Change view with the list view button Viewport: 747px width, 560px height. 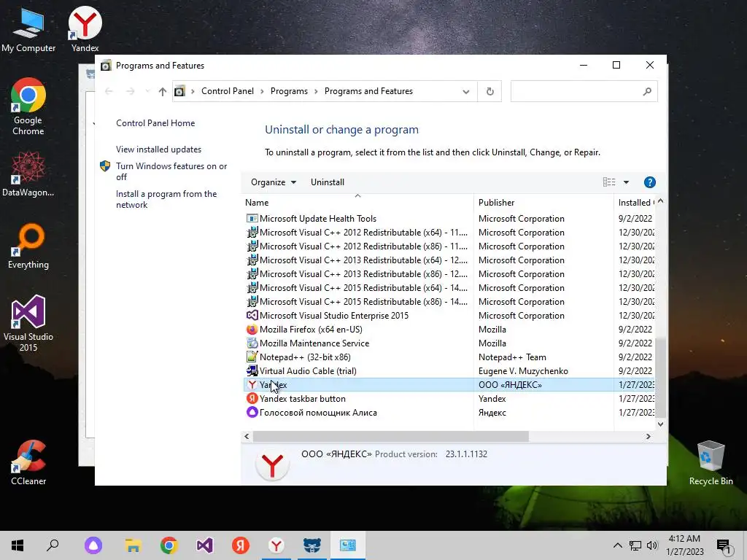point(609,182)
